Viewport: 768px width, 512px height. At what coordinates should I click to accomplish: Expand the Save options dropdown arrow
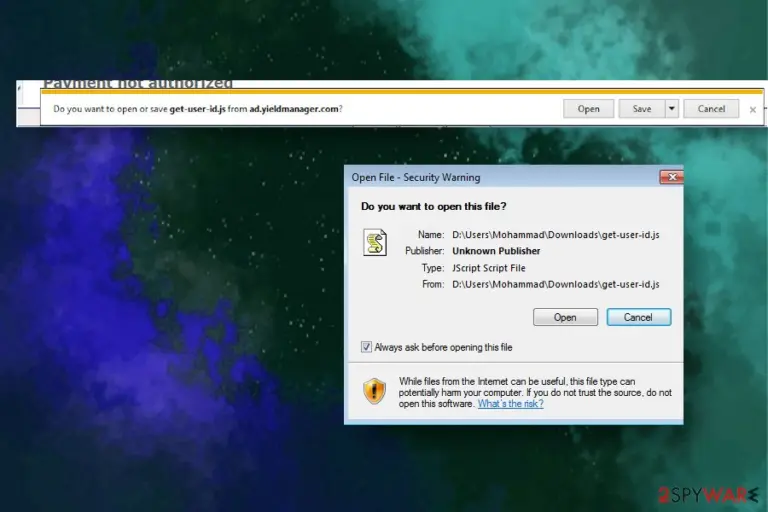(672, 109)
